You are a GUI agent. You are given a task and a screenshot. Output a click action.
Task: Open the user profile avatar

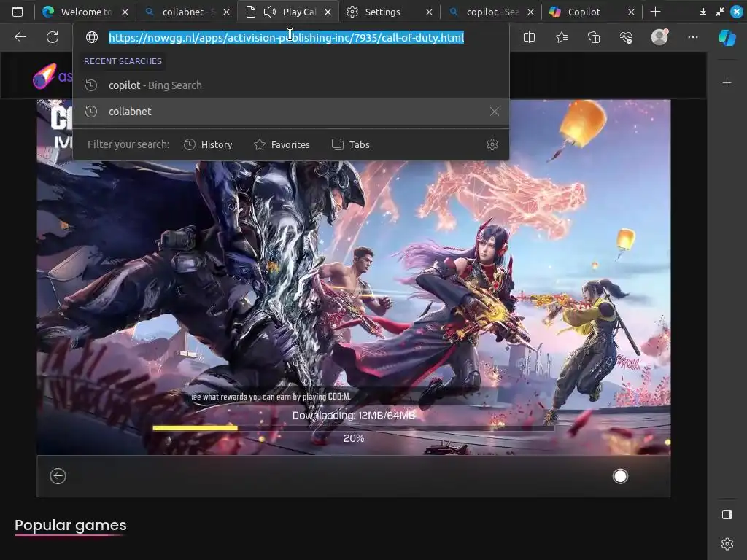coord(659,36)
